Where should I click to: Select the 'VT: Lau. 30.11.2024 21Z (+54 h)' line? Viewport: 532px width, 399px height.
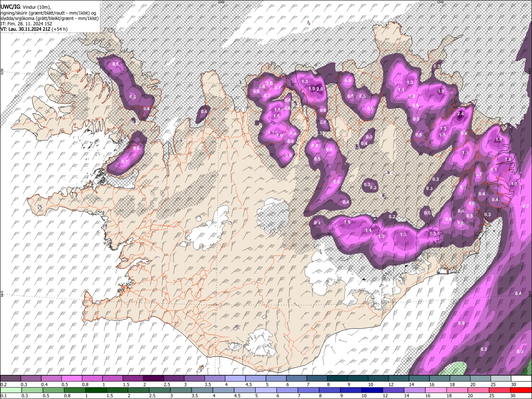click(x=34, y=29)
